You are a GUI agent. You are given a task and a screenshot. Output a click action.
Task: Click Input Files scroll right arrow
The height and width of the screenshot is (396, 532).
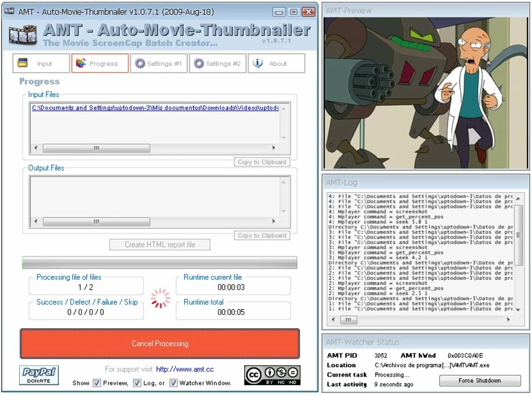click(x=273, y=148)
